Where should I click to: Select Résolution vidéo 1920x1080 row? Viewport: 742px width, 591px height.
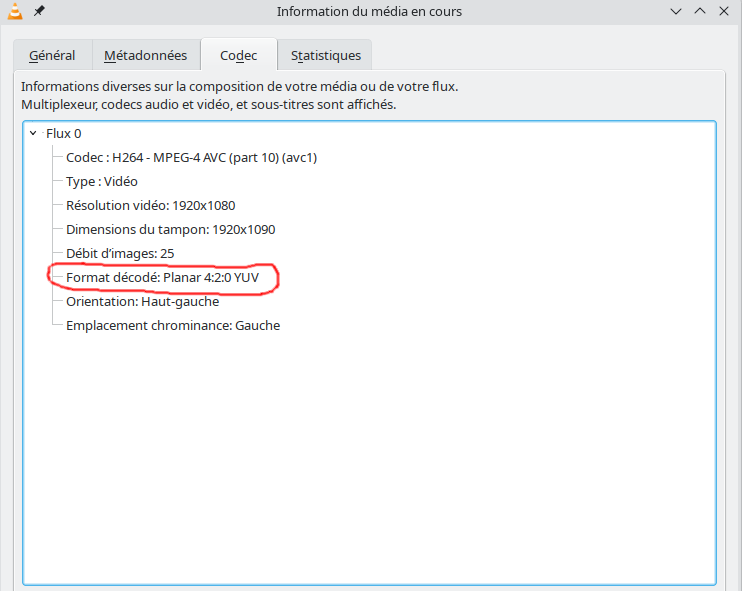click(x=150, y=205)
